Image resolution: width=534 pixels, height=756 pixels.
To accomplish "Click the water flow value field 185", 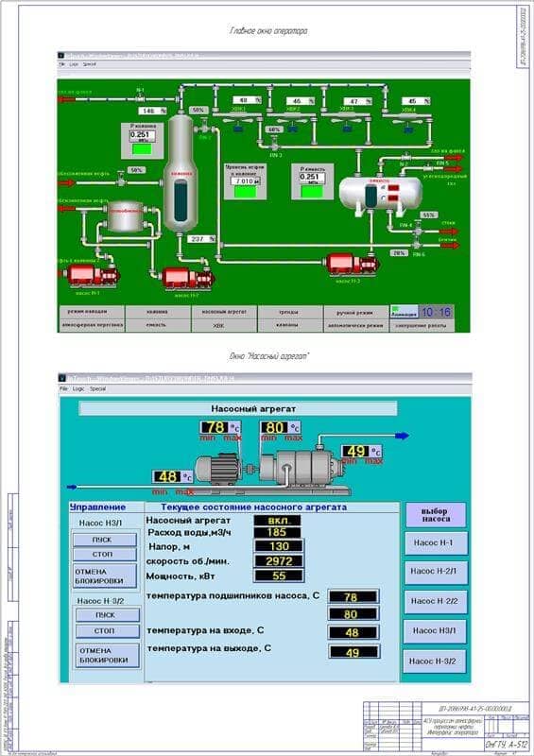I will pyautogui.click(x=277, y=532).
